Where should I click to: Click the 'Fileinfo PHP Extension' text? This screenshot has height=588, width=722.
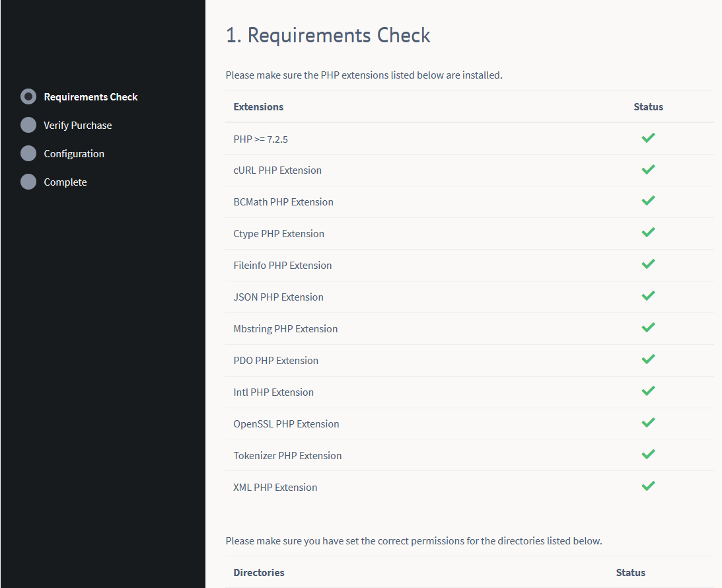[x=282, y=266]
